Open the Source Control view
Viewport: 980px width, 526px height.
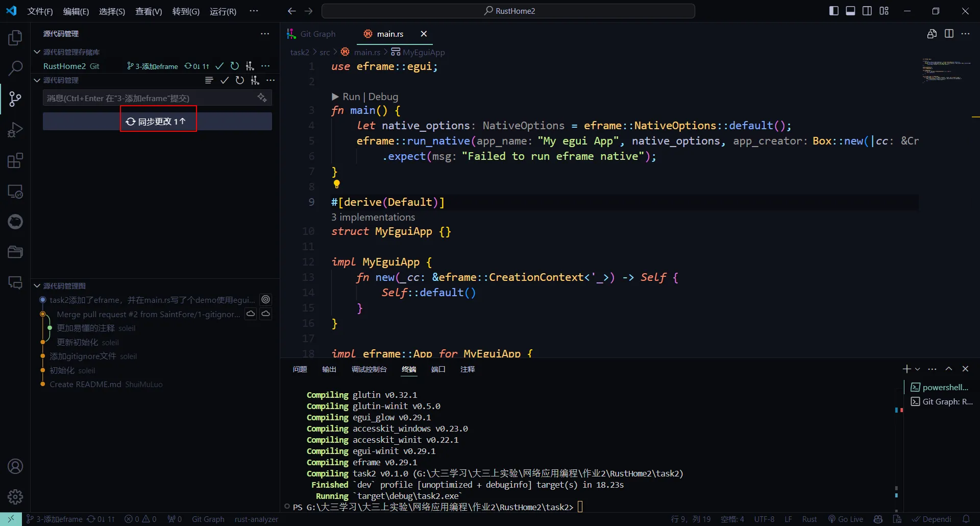click(15, 99)
